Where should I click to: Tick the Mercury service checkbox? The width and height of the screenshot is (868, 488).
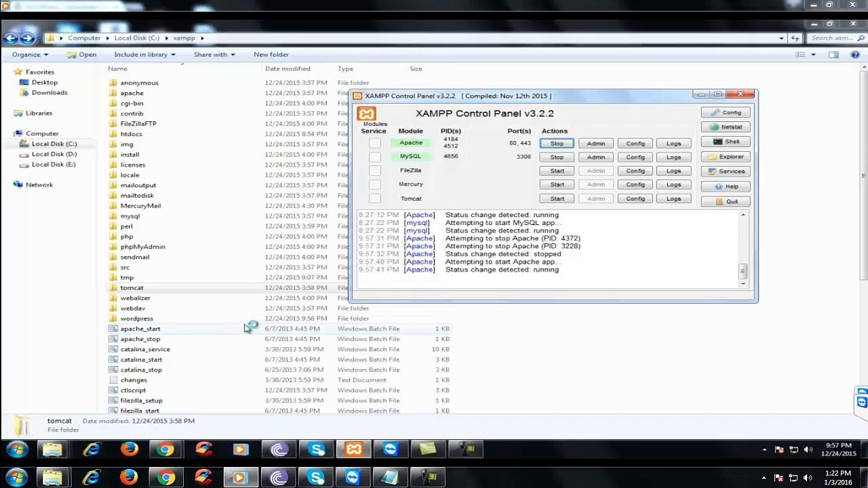(x=374, y=184)
